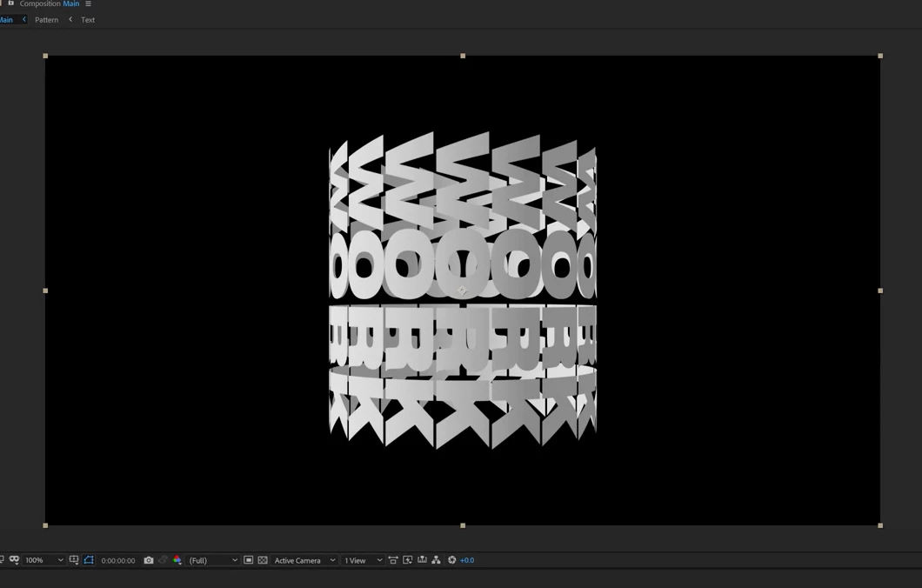Switch to the Pattern composition tab
This screenshot has width=922, height=588.
46,19
